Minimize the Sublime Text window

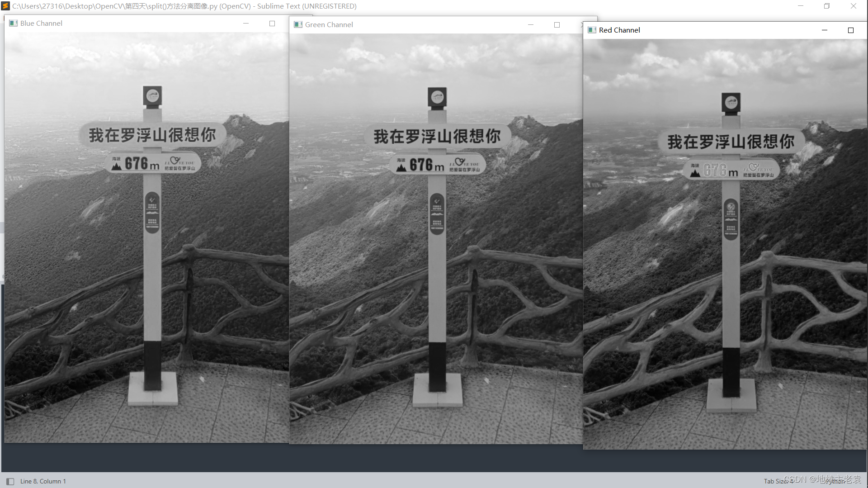click(x=801, y=6)
